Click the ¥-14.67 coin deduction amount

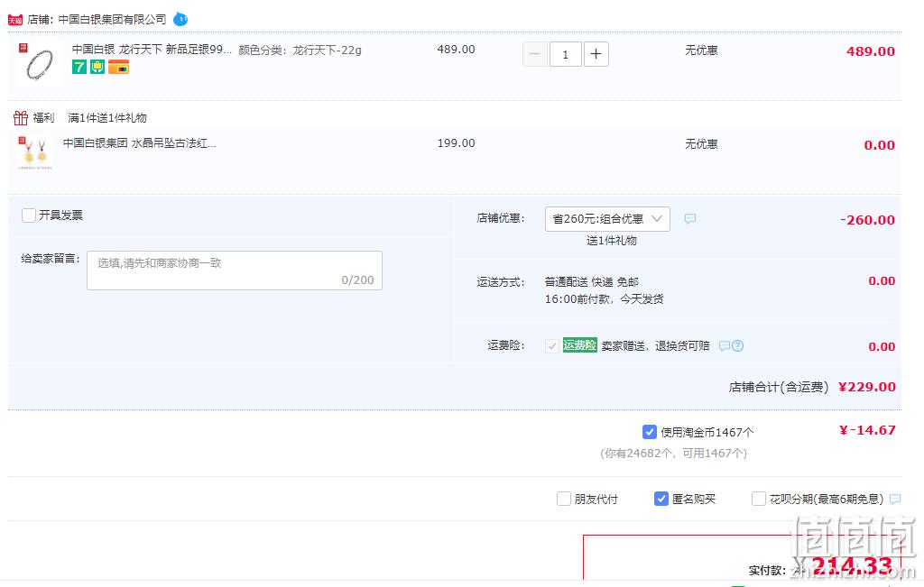pos(867,430)
